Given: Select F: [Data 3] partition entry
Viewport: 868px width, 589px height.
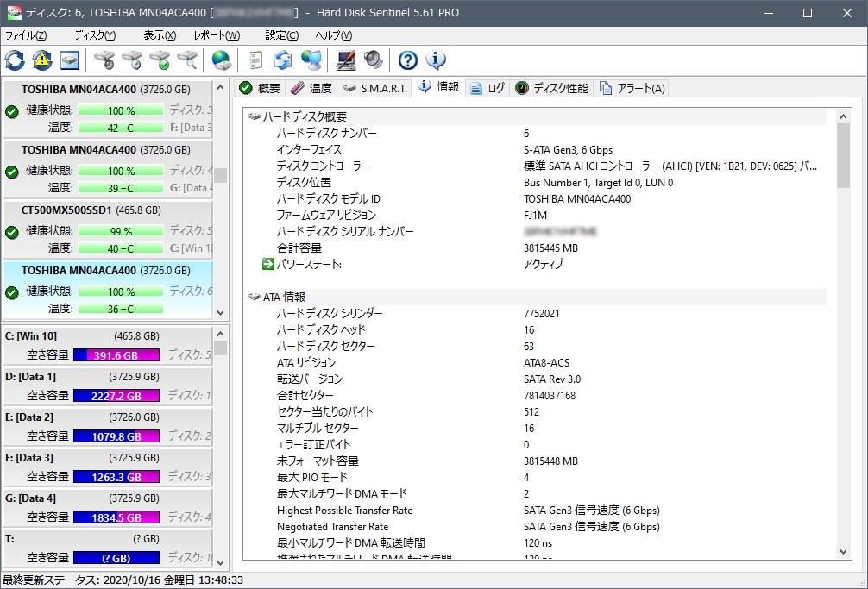Looking at the screenshot, I should (108, 467).
